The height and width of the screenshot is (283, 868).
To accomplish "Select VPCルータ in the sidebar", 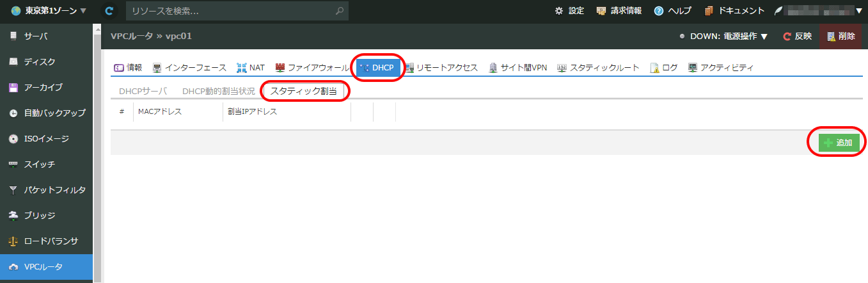I will point(46,267).
